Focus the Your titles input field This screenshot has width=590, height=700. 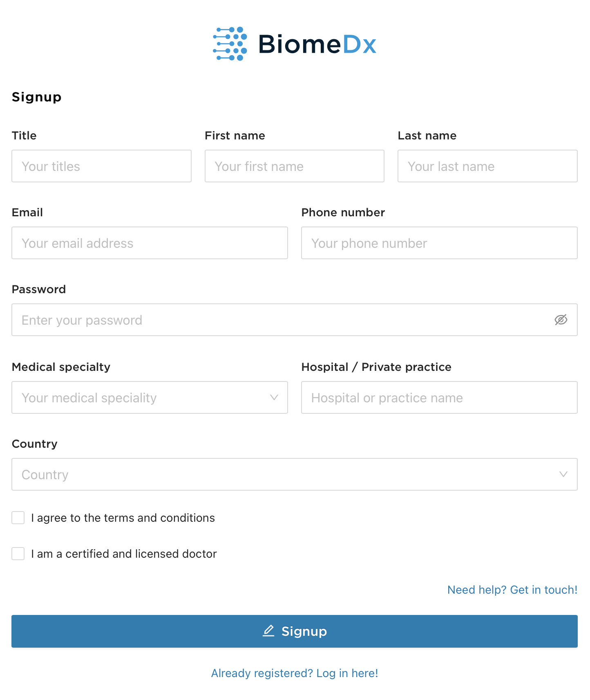click(101, 166)
